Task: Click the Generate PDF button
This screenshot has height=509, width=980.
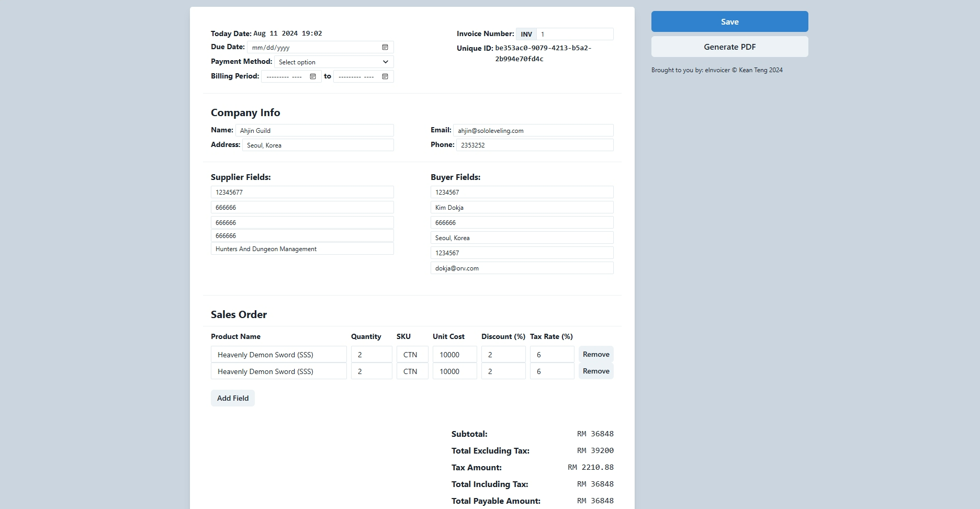Action: pyautogui.click(x=729, y=47)
